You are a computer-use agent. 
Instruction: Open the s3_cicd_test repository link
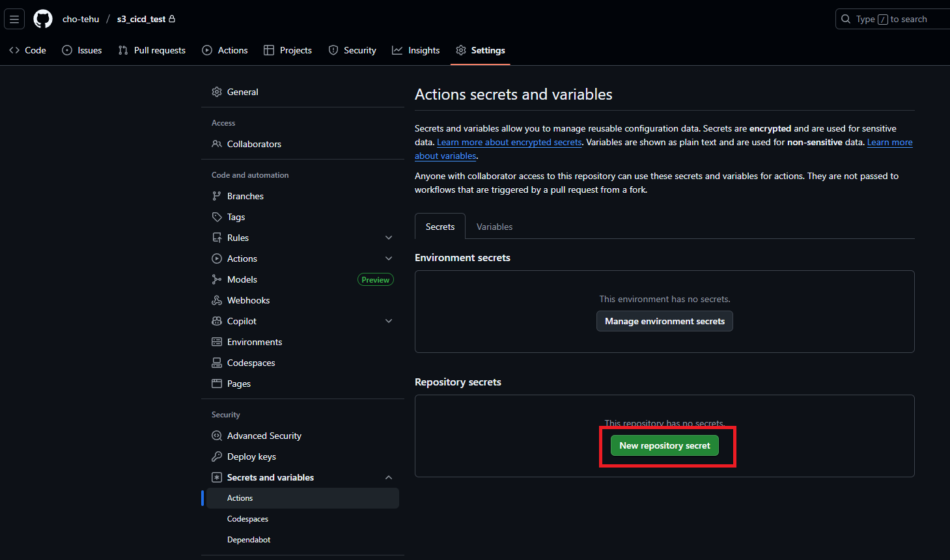tap(141, 19)
